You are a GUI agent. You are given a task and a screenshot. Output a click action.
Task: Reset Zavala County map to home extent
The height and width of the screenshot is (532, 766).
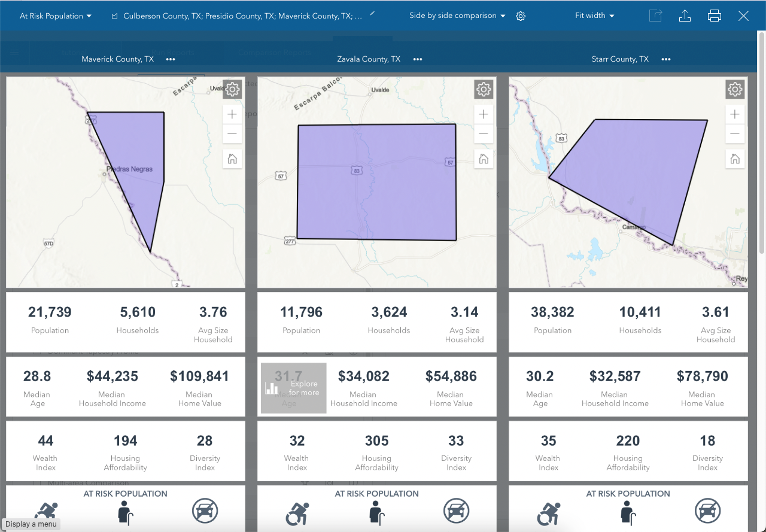pyautogui.click(x=484, y=159)
